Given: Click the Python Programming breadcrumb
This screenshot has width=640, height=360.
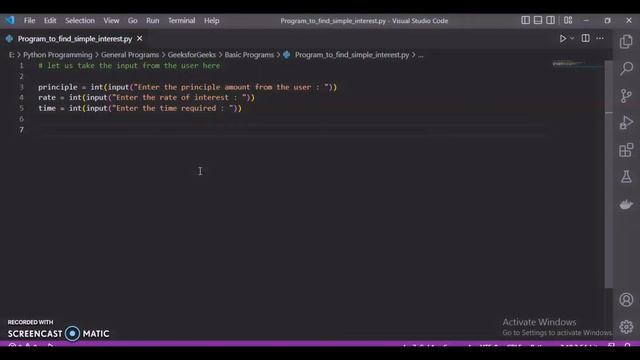Looking at the screenshot, I should click(58, 55).
